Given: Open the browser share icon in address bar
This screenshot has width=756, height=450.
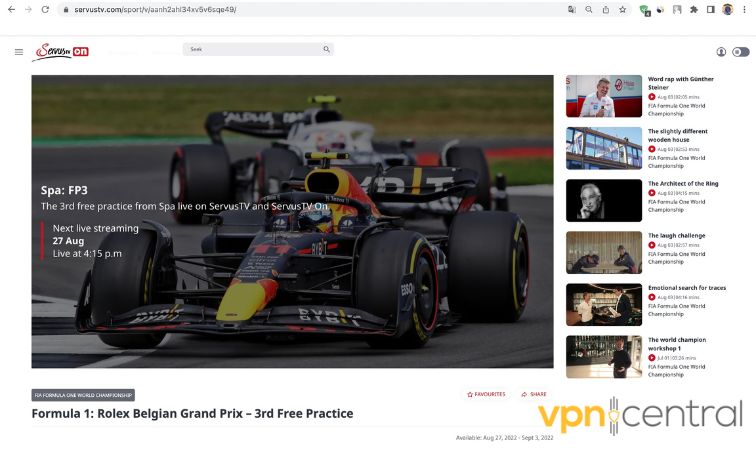Looking at the screenshot, I should click(x=606, y=9).
